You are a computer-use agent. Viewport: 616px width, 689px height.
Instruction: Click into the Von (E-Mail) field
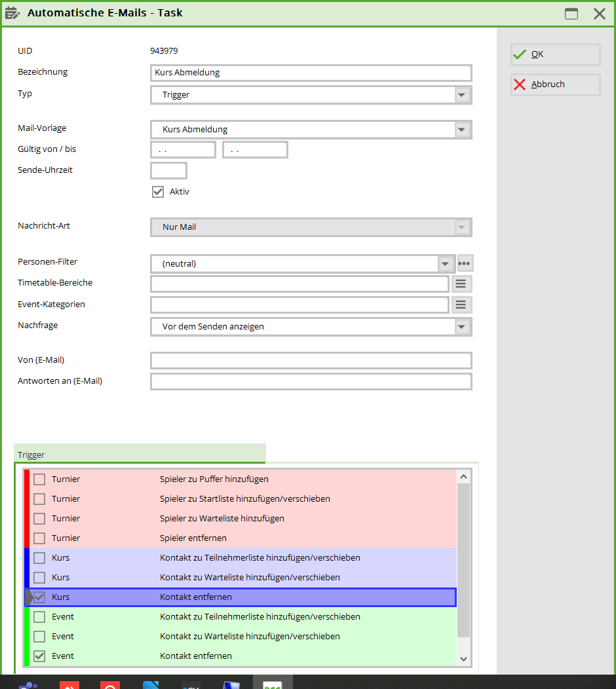pos(311,361)
